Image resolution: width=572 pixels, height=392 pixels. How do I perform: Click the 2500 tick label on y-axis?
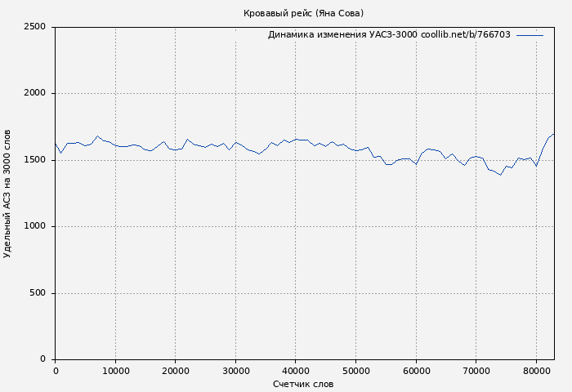point(34,27)
